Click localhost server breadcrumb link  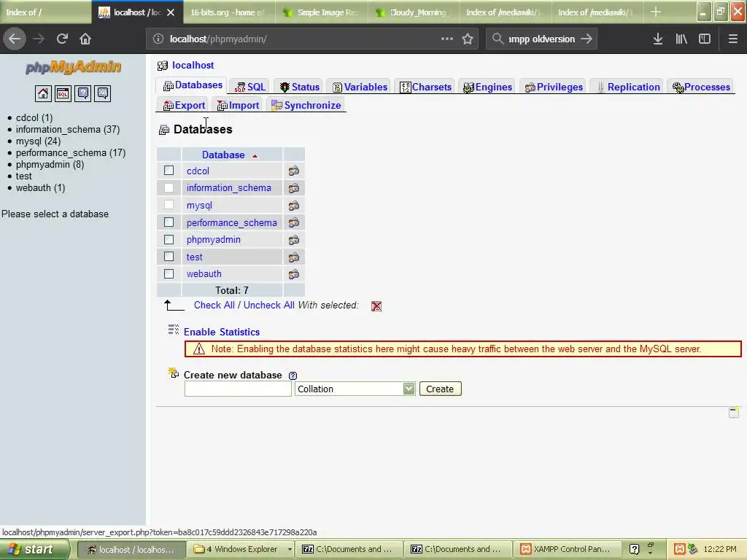pyautogui.click(x=193, y=65)
